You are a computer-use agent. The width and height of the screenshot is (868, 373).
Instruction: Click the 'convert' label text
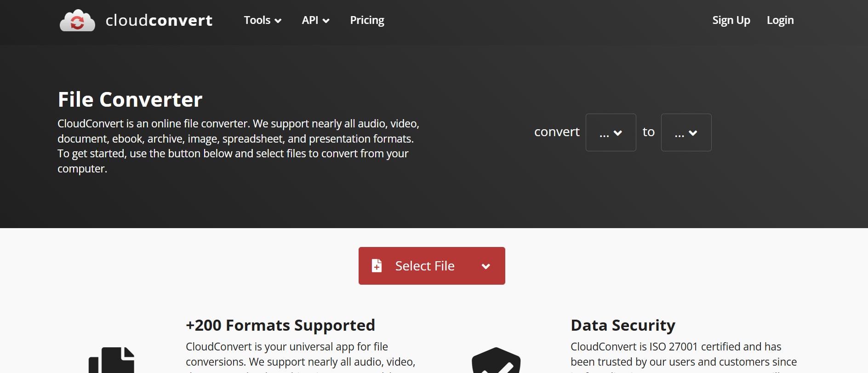pyautogui.click(x=557, y=132)
